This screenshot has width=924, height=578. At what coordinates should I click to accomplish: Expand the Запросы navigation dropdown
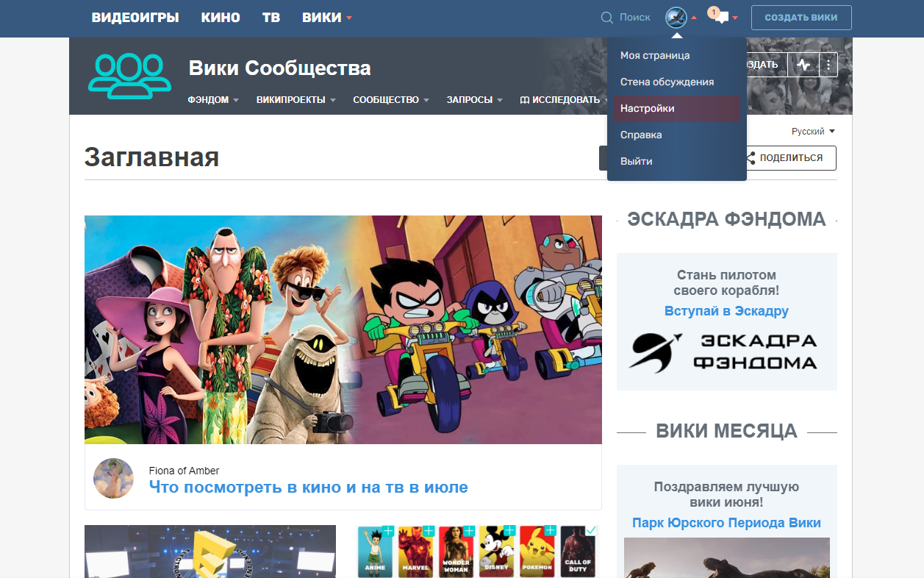click(x=500, y=100)
